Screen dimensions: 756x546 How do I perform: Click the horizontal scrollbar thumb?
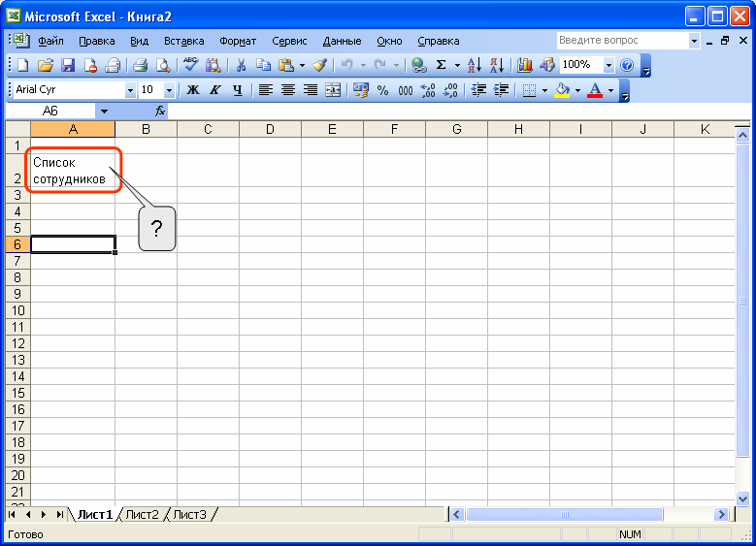[x=565, y=515]
